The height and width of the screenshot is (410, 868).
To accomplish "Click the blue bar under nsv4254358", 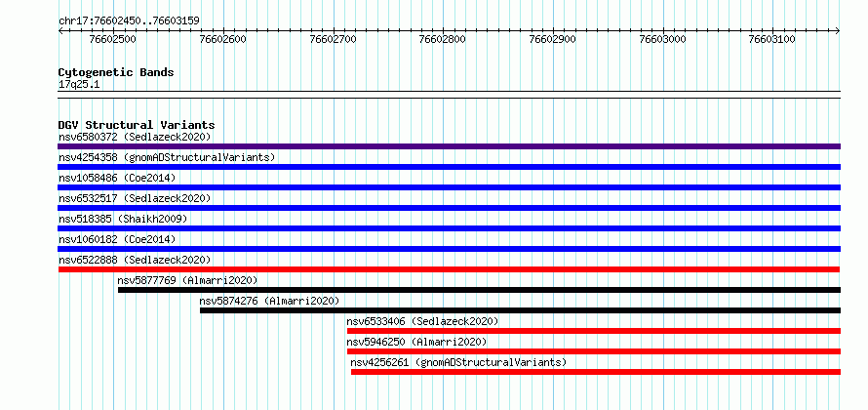I will 449,167.
